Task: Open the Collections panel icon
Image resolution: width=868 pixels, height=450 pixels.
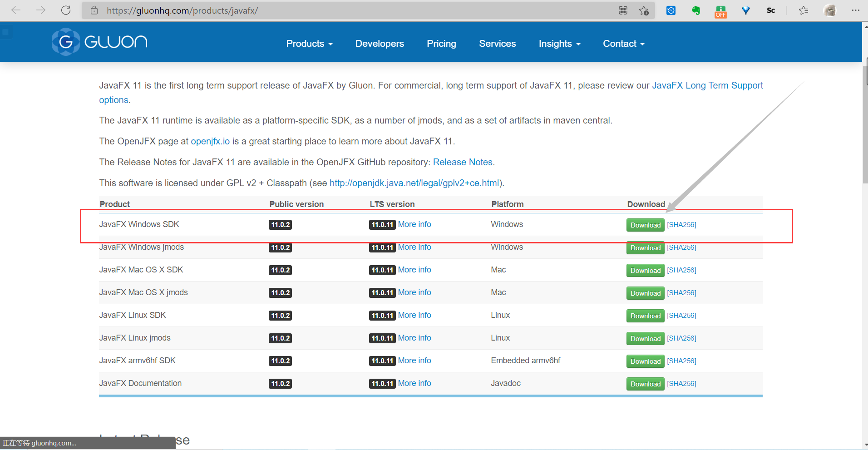Action: click(623, 10)
